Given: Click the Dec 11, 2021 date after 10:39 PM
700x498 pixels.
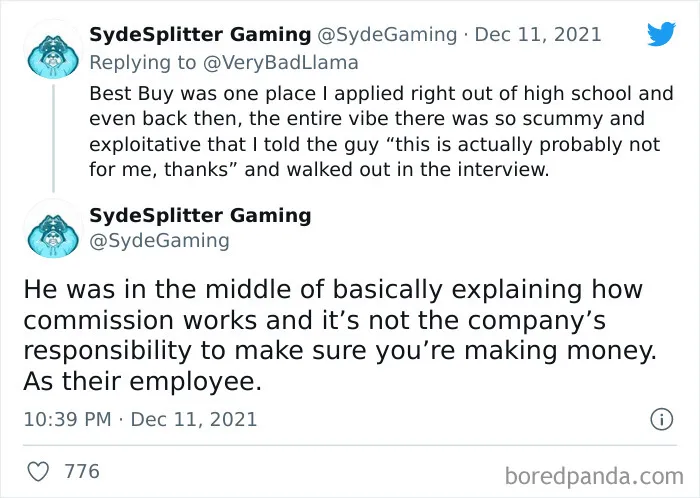Looking at the screenshot, I should [194, 419].
